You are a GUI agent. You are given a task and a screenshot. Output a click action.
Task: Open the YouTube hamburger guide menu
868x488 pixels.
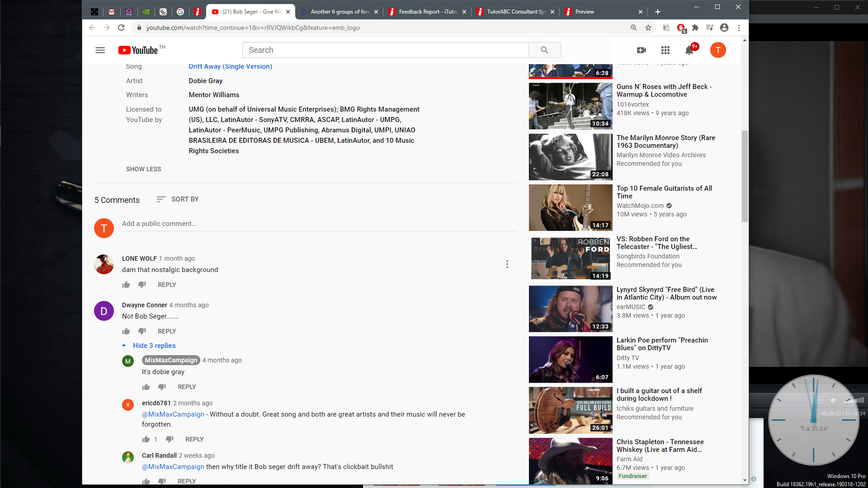pyautogui.click(x=100, y=50)
